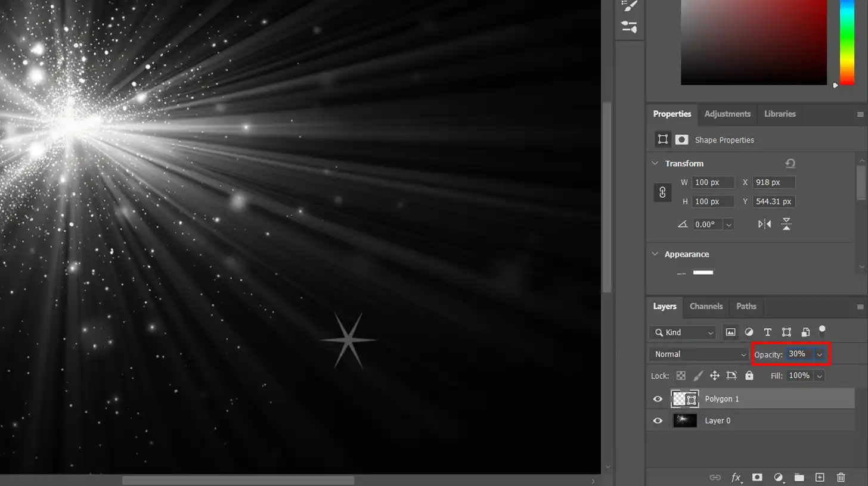Click the Polygon 1 layer name
Screen dimensions: 868x486
[x=722, y=399]
